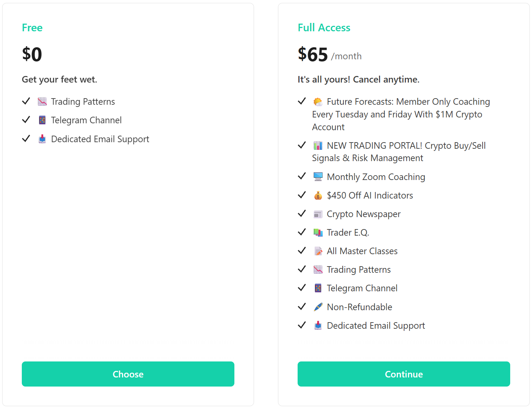The width and height of the screenshot is (532, 408).
Task: Click the books icon next to Trader E.Q.
Action: 318,233
